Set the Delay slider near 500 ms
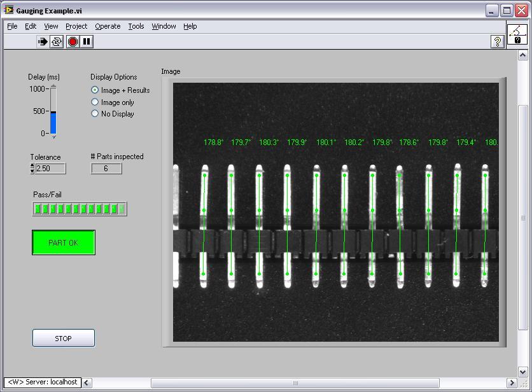The height and width of the screenshot is (392, 532). coord(53,111)
